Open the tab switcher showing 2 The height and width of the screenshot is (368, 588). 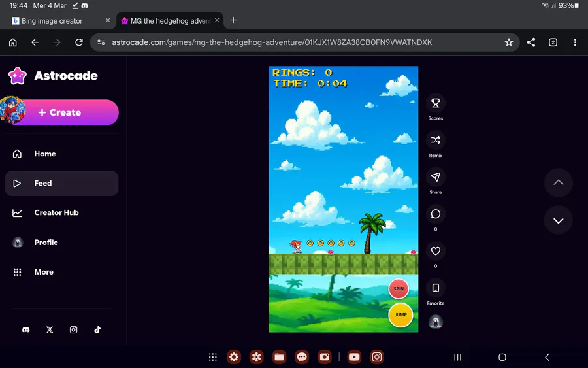tap(553, 42)
